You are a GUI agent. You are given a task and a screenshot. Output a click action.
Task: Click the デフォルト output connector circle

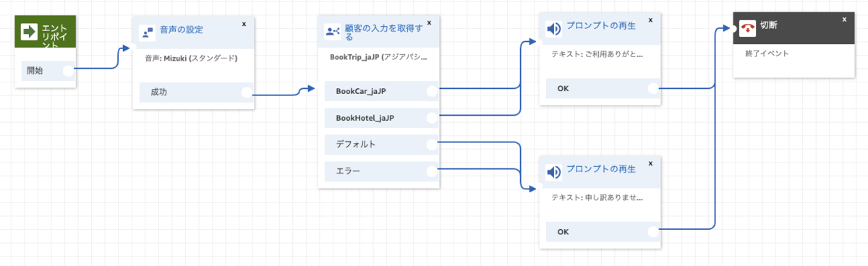pyautogui.click(x=433, y=145)
